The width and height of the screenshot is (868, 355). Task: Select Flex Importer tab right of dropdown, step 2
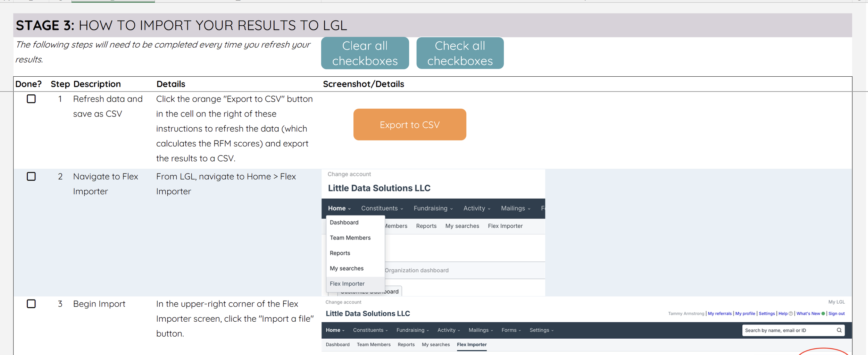tap(505, 226)
